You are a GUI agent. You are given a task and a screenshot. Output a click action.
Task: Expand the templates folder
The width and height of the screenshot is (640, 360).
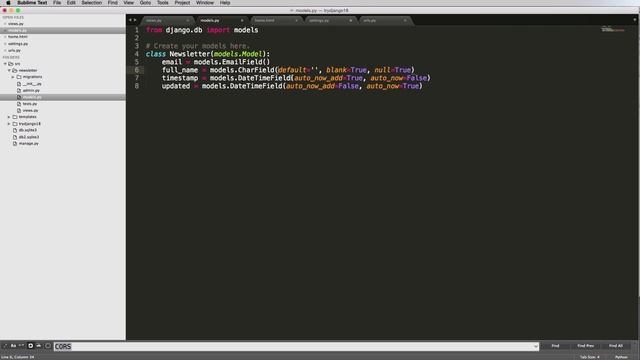coord(9,117)
